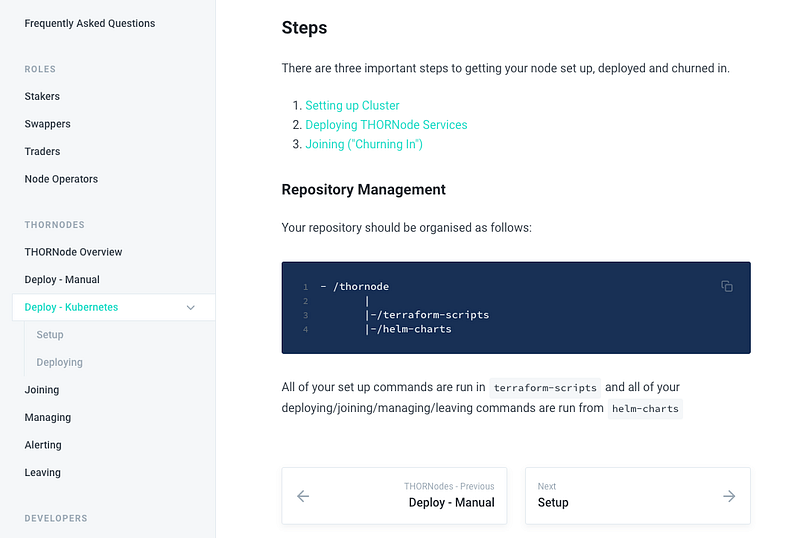The image size is (800, 538).
Task: Go to Deploy - Manual sidebar item
Action: [62, 280]
